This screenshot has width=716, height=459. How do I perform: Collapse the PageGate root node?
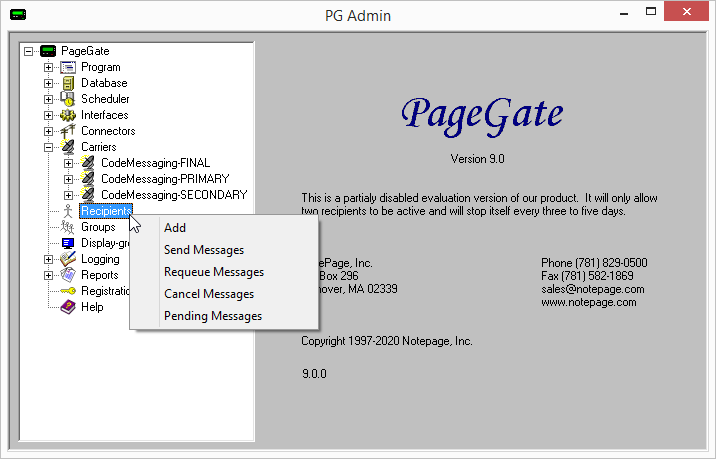click(28, 51)
